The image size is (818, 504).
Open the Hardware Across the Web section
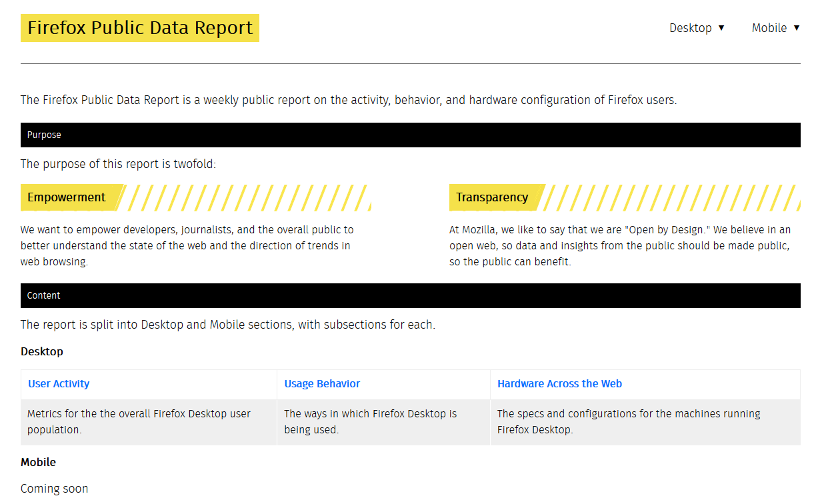(559, 383)
